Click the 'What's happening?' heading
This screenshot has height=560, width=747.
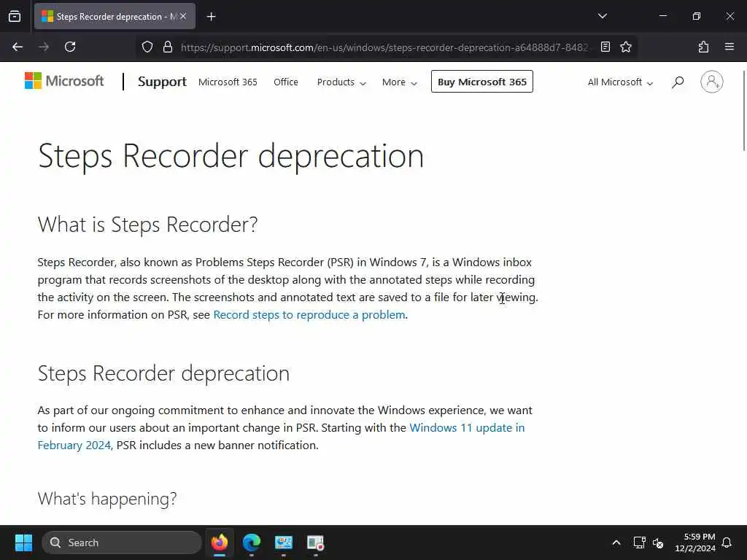107,499
